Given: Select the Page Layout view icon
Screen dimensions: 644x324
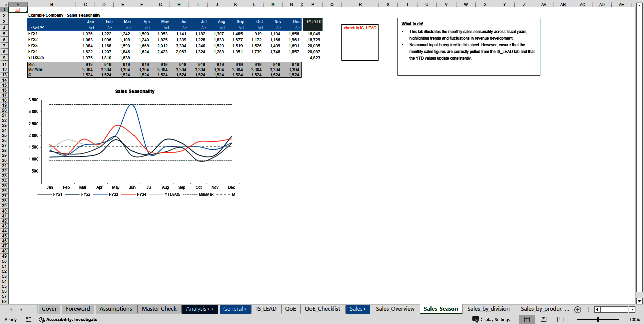Looking at the screenshot, I should (x=543, y=319).
